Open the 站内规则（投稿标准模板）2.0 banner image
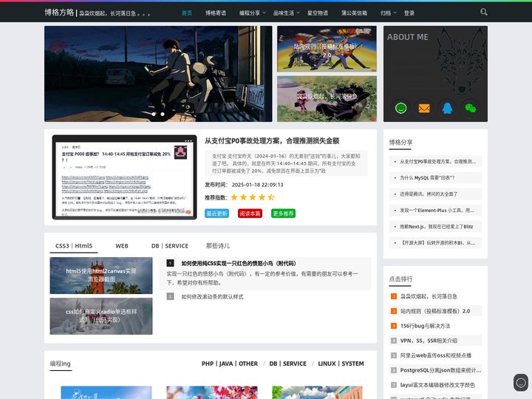 tap(327, 49)
